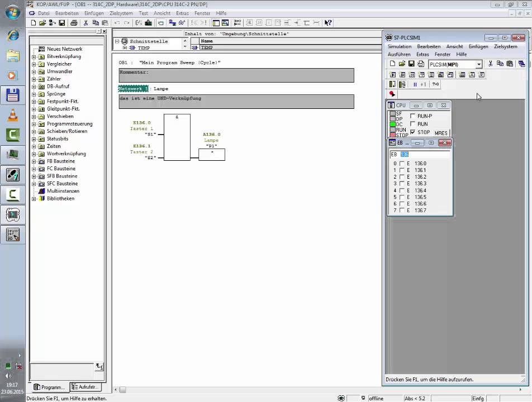Save the PLC in S7-PLCSIM toolbar

[411, 64]
